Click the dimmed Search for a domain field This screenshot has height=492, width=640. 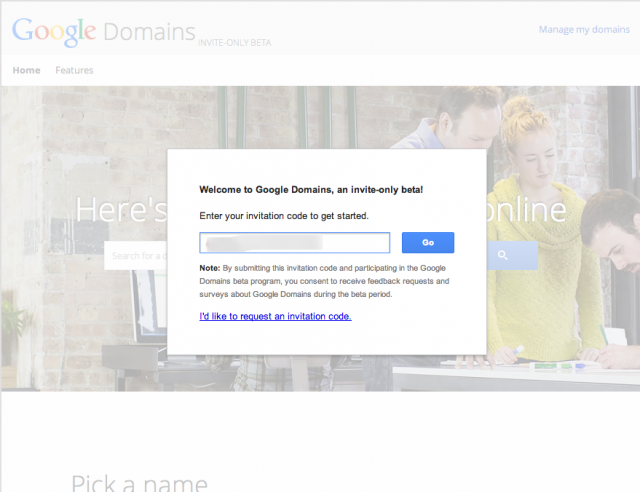pyautogui.click(x=135, y=256)
